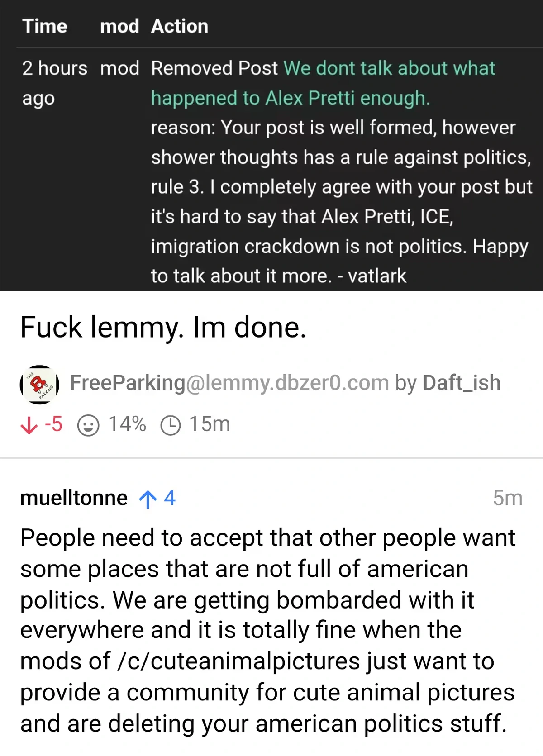The image size is (543, 756).
Task: Click the Time column header
Action: 45,26
